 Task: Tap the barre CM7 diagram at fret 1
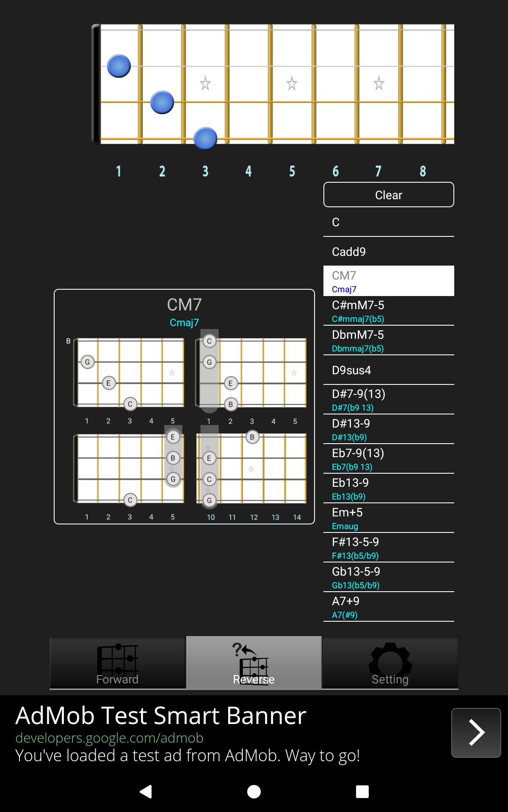tap(251, 376)
